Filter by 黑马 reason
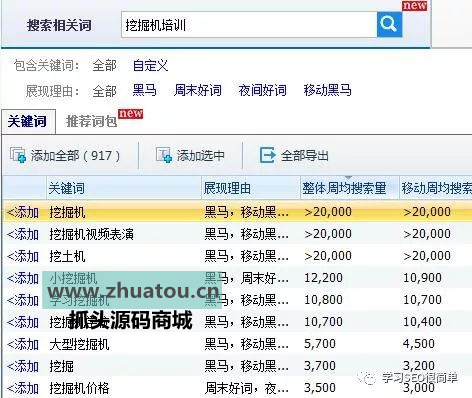 coord(144,90)
